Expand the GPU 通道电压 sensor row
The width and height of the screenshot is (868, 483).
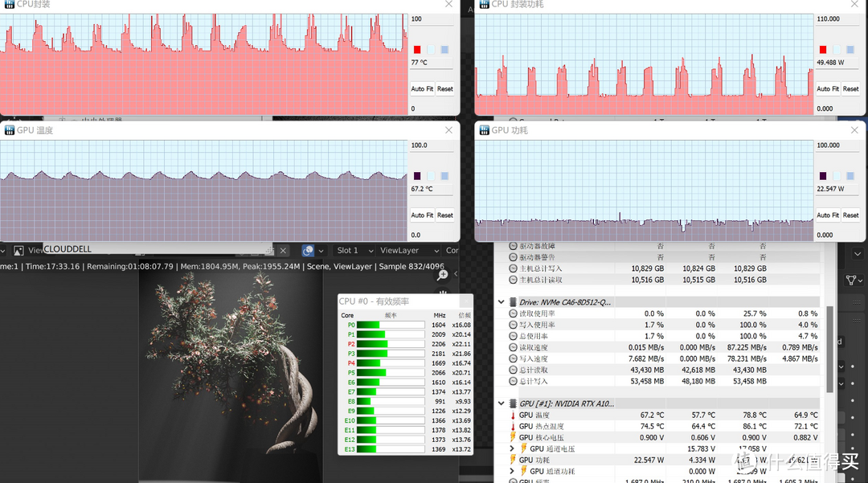(512, 449)
